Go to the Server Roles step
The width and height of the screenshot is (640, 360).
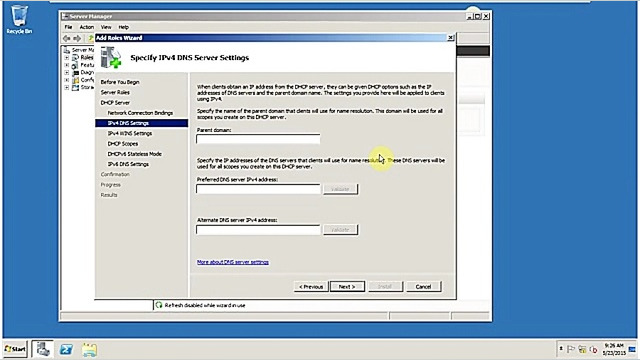point(115,92)
